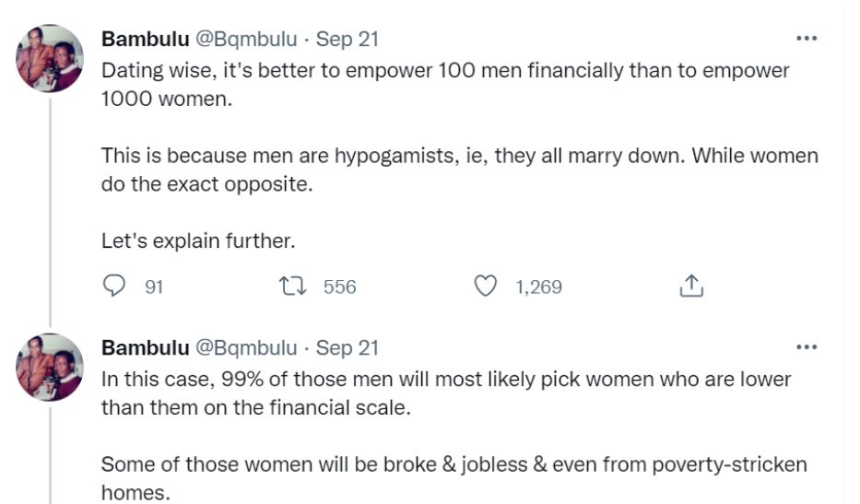Click the Sep 21 timestamp on the first tweet

click(x=348, y=39)
